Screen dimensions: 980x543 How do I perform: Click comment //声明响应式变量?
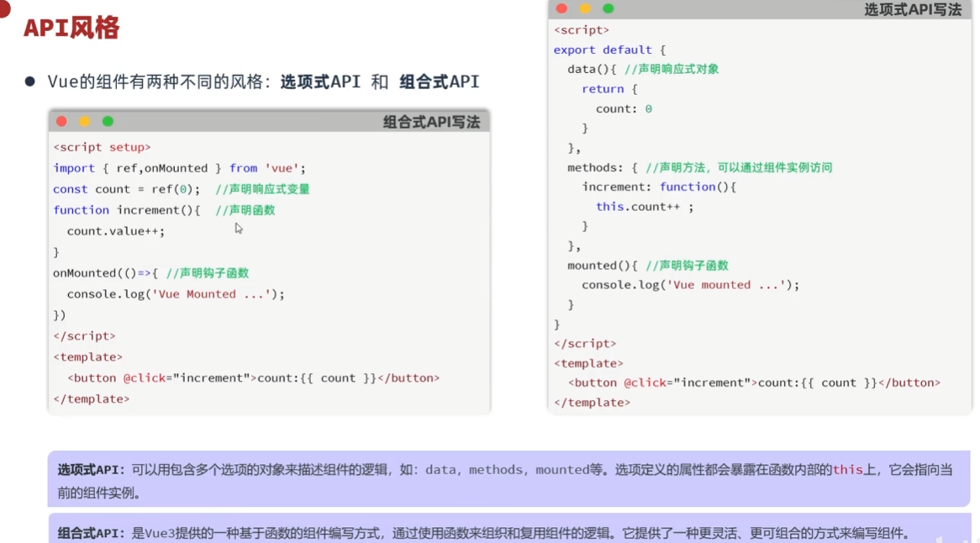(x=262, y=189)
